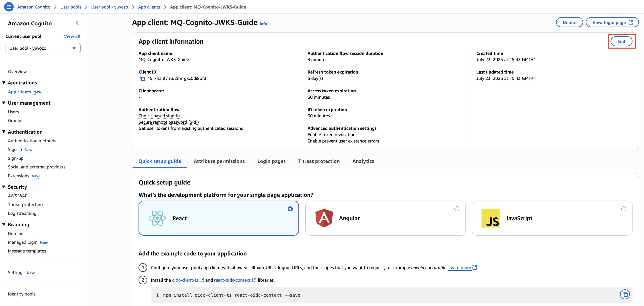Go to User pools breadcrumb
The height and width of the screenshot is (306, 644).
click(71, 7)
